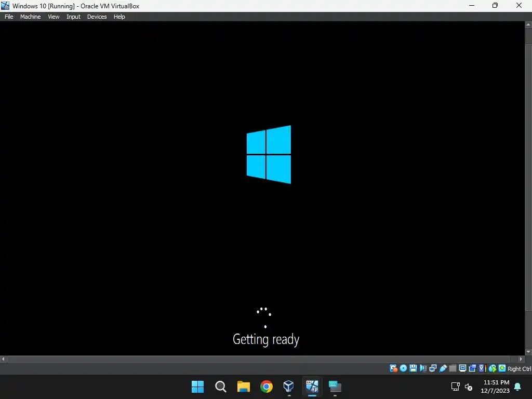Click the floppy disk status icon
The image size is (532, 399).
click(413, 368)
